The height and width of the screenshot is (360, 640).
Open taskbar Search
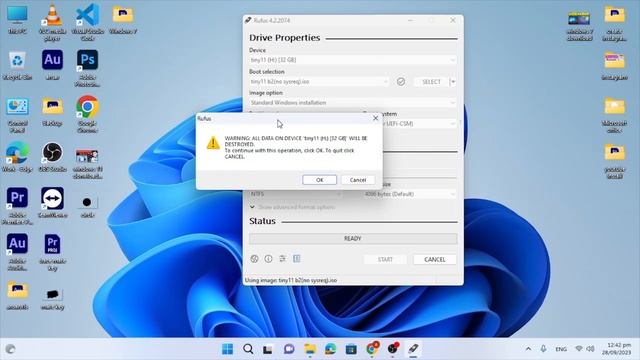[248, 349]
